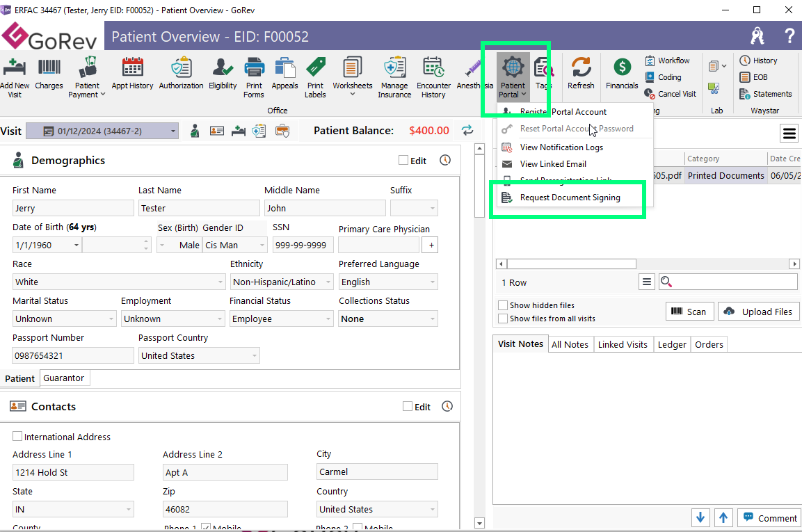Open the Charges tool
Image resolution: width=802 pixels, height=532 pixels.
(x=49, y=74)
